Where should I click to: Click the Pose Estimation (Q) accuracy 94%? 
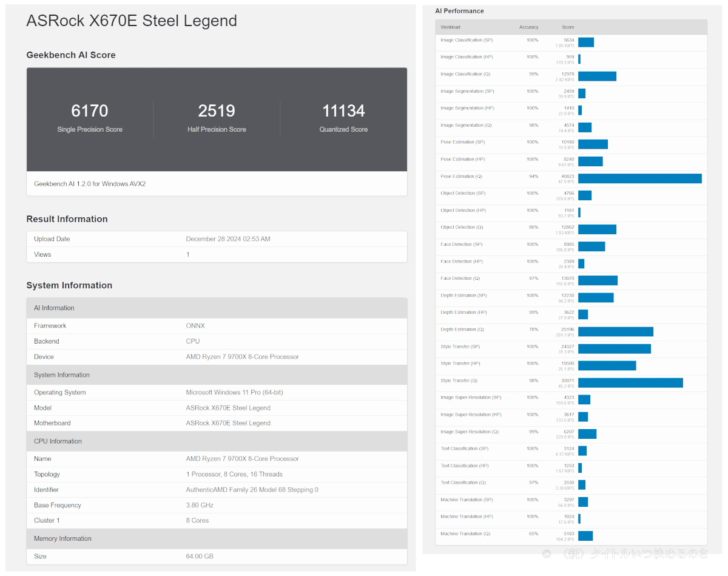(533, 176)
